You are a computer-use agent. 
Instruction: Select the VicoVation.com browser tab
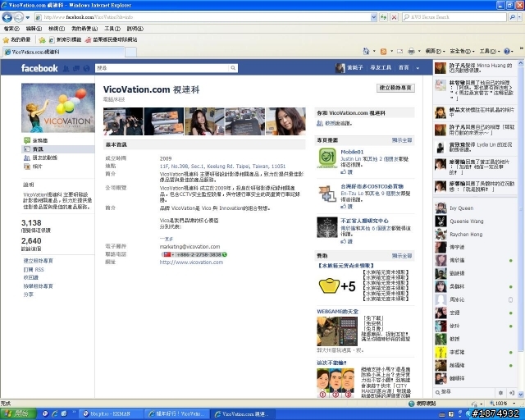click(64, 52)
